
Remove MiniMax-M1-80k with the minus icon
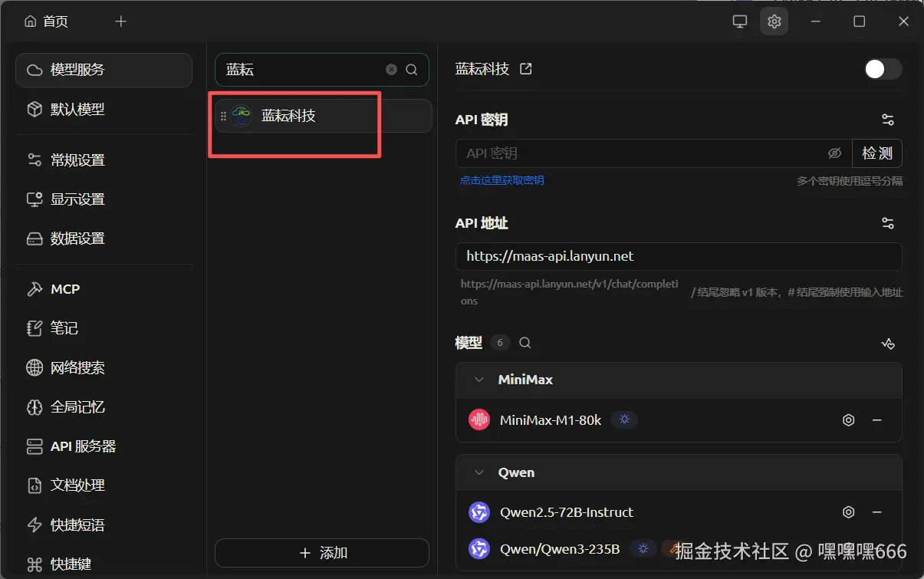pyautogui.click(x=878, y=419)
